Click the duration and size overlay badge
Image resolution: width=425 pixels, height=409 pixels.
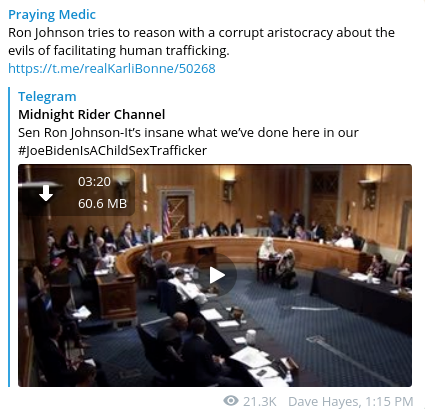coord(77,192)
